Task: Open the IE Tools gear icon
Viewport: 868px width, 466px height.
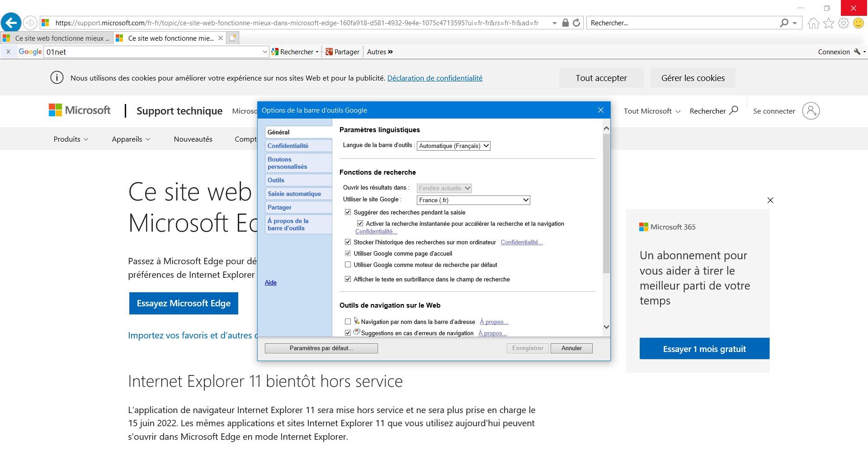Action: click(844, 23)
